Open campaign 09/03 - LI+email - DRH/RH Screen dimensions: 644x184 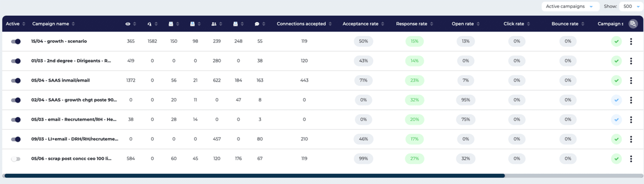tap(75, 139)
